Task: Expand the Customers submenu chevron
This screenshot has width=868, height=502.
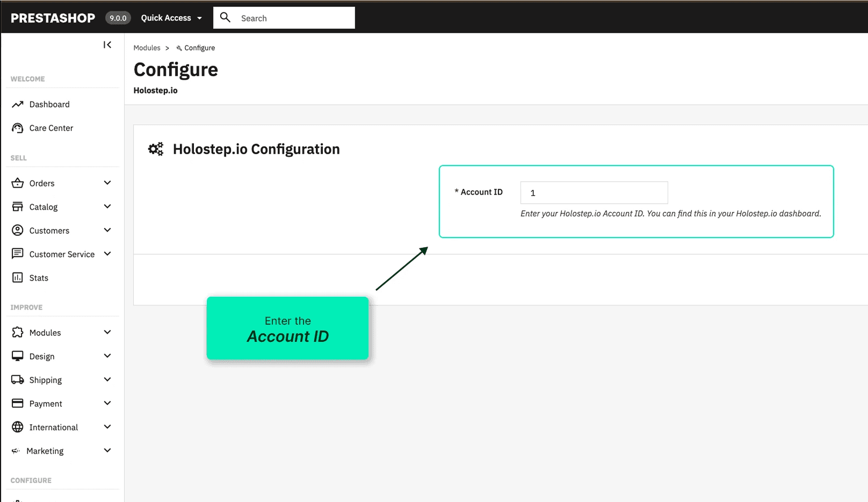Action: point(107,230)
